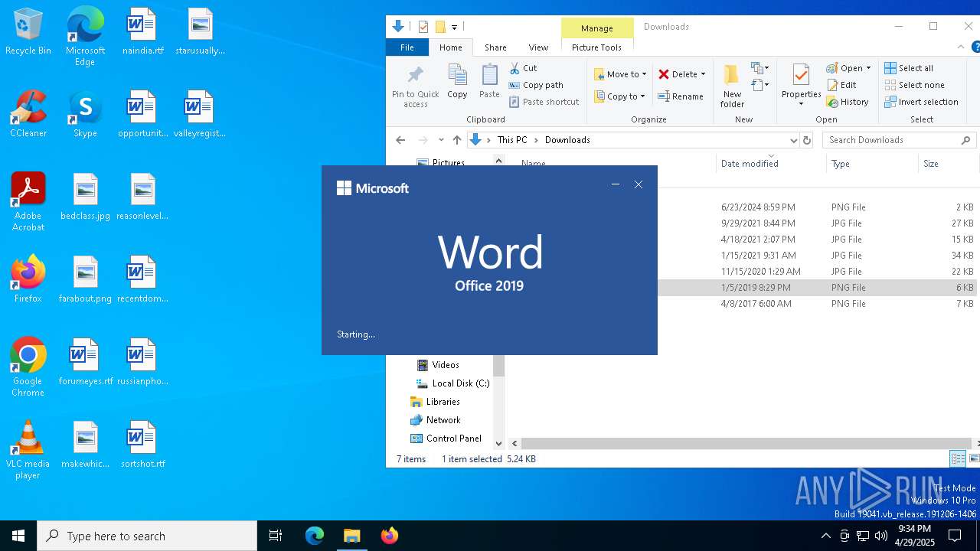980x551 pixels.
Task: Select the Home ribbon tab
Action: point(450,47)
